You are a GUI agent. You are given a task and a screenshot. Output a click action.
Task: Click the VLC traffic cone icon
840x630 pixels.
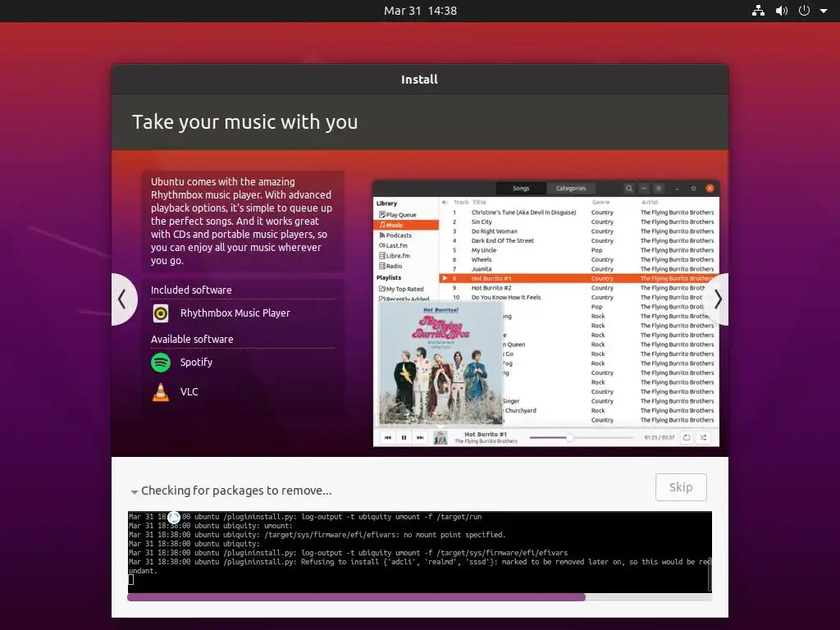pos(161,392)
